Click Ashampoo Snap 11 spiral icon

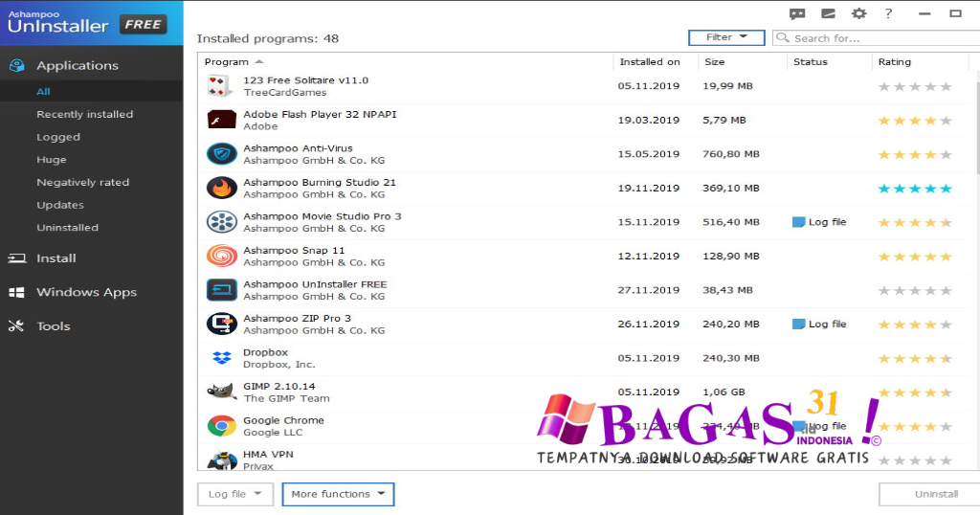(221, 256)
